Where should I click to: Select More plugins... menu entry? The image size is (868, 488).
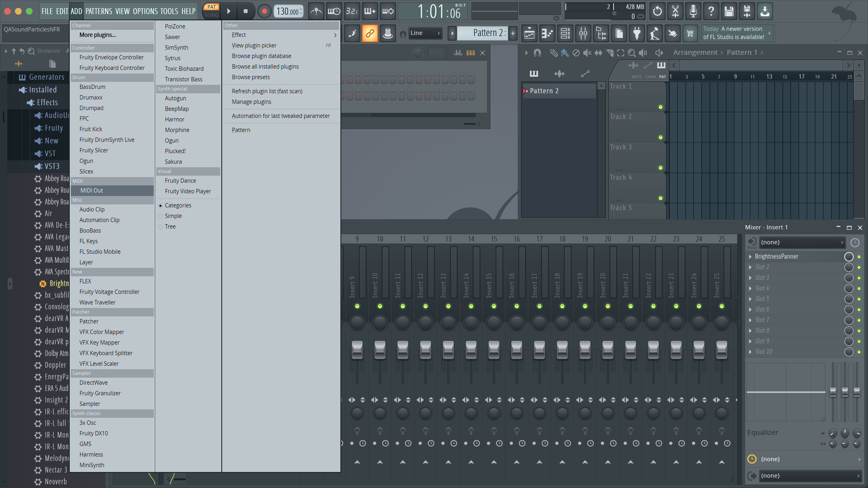pos(98,35)
